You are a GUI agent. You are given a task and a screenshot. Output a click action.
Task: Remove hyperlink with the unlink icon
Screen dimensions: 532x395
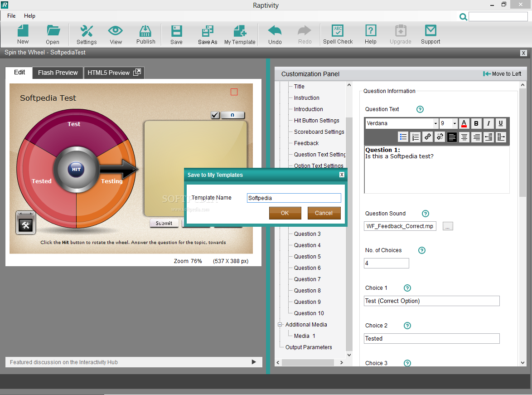pos(440,137)
